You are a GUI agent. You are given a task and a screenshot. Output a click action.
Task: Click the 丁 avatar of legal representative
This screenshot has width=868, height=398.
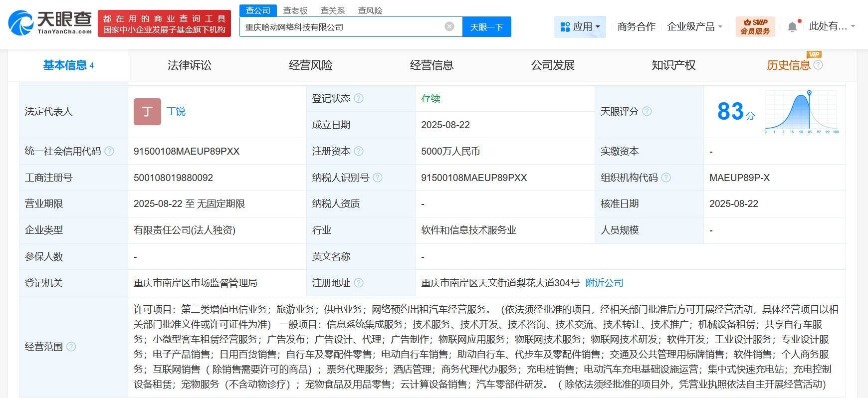(x=147, y=111)
